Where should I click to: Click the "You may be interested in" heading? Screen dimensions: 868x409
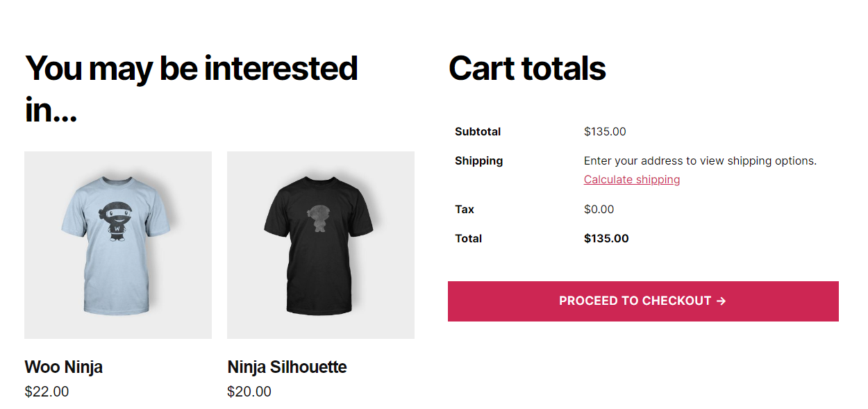click(191, 89)
